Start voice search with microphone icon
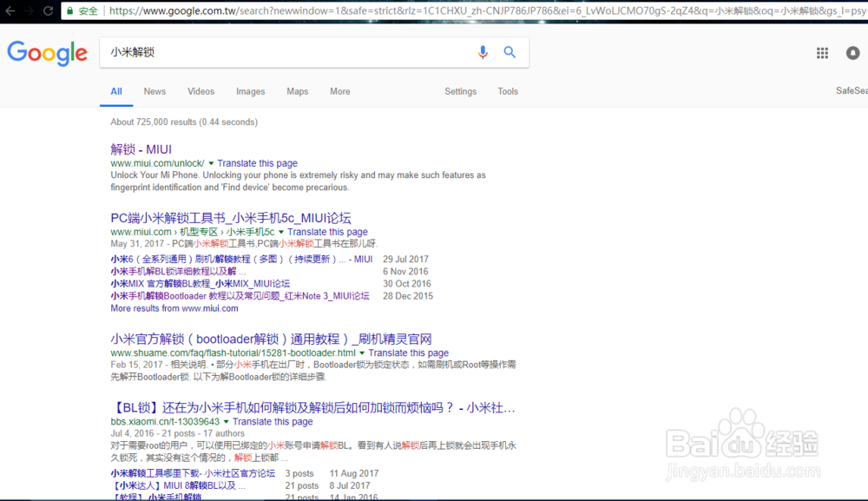The image size is (868, 501). click(483, 52)
